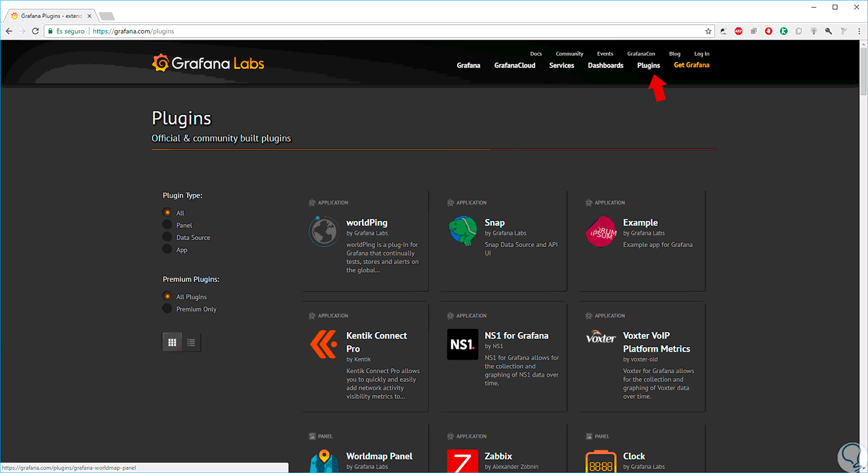Close the Grafana Plugins browser tab
Viewport: 868px width, 473px height.
tap(89, 16)
